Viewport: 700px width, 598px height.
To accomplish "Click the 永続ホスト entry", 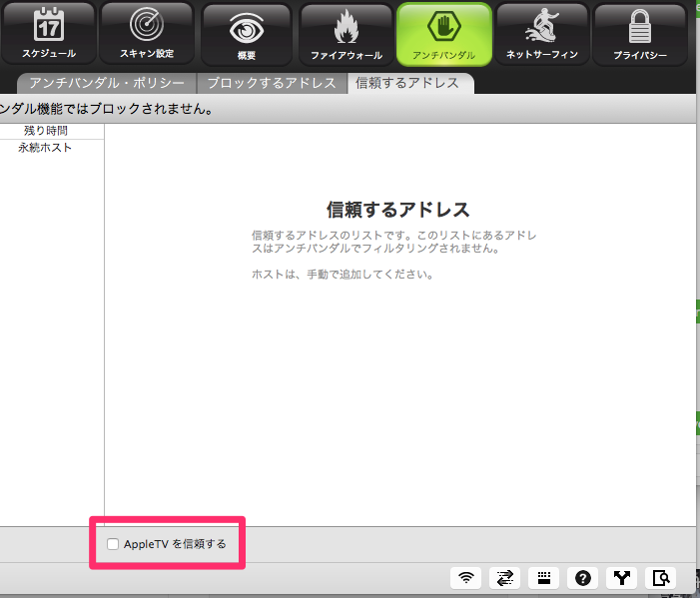I will coord(45,148).
